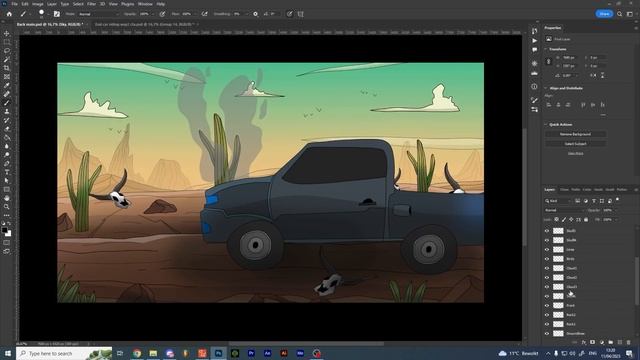Select the Rectangular Marquee tool
The height and width of the screenshot is (360, 640).
7,42
